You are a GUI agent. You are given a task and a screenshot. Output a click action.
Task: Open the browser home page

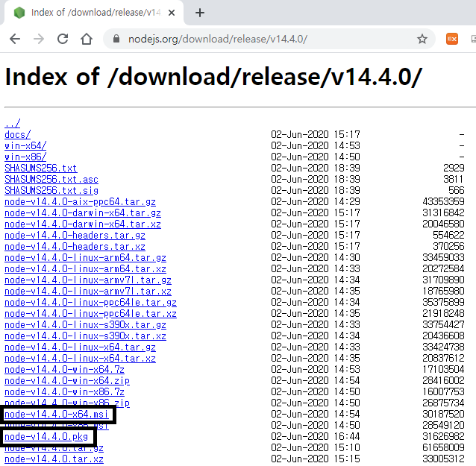pos(87,39)
